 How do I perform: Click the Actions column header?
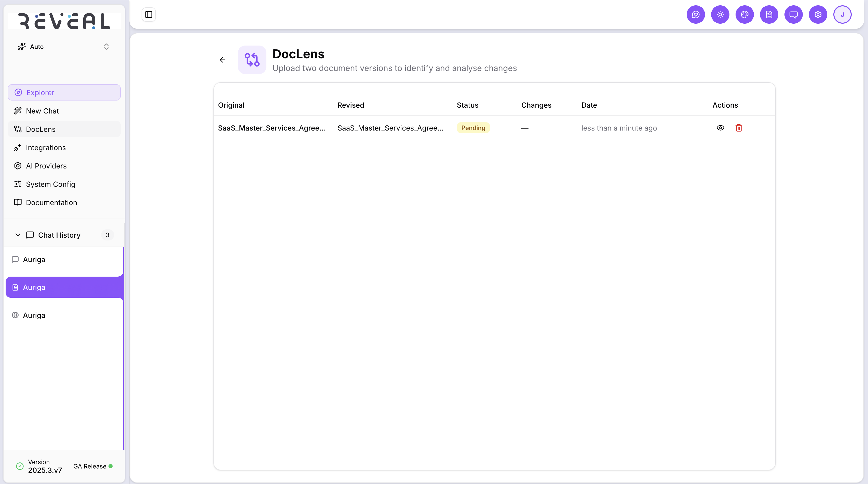725,105
